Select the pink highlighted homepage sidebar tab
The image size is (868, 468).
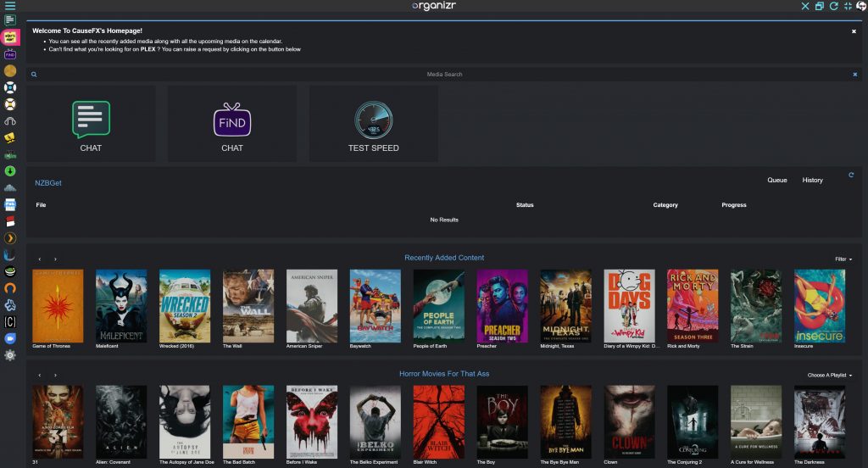pos(10,37)
